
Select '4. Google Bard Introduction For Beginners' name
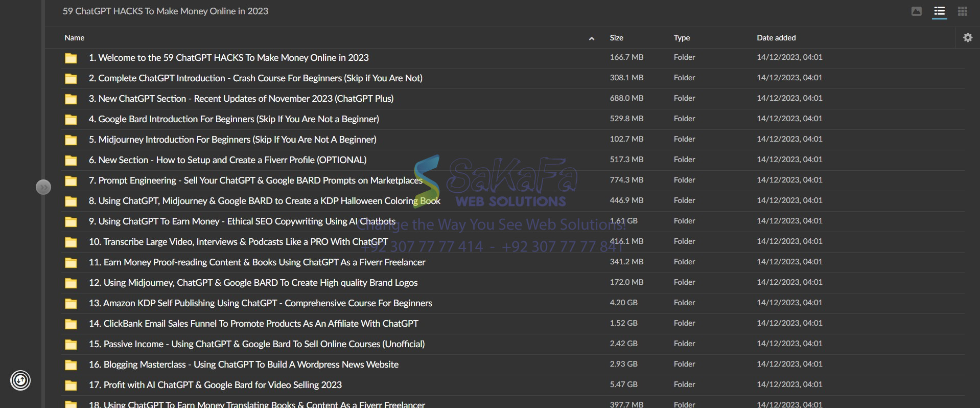[234, 119]
